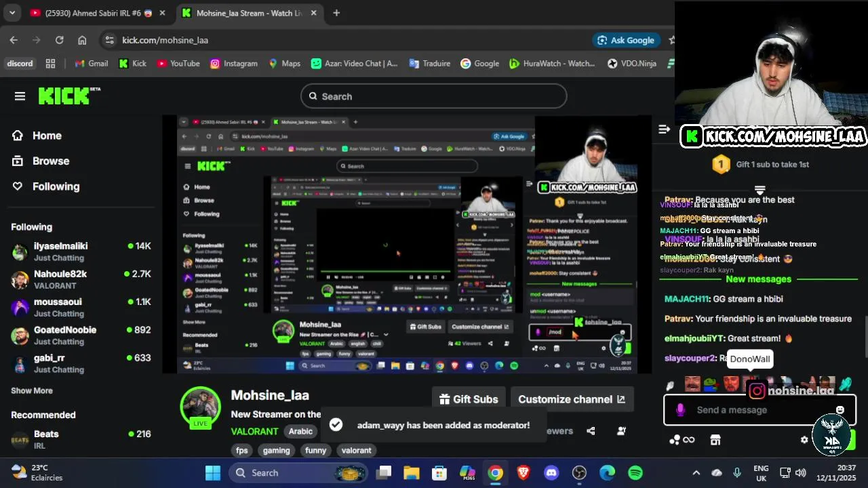This screenshot has height=488, width=868.
Task: Click the fps tag
Action: point(242,450)
